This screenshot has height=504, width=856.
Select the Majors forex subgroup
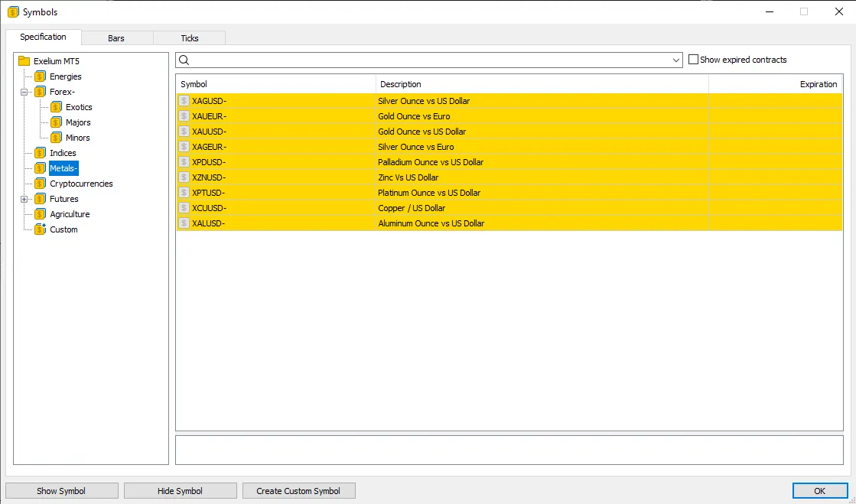pyautogui.click(x=78, y=122)
